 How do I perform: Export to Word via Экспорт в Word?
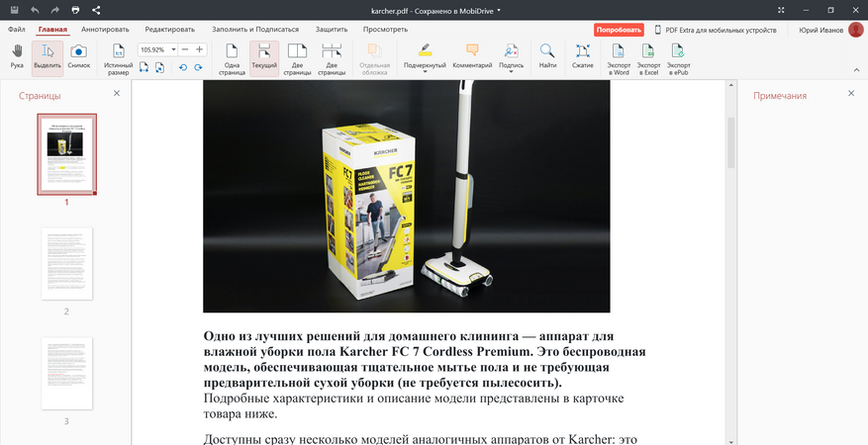(x=619, y=58)
